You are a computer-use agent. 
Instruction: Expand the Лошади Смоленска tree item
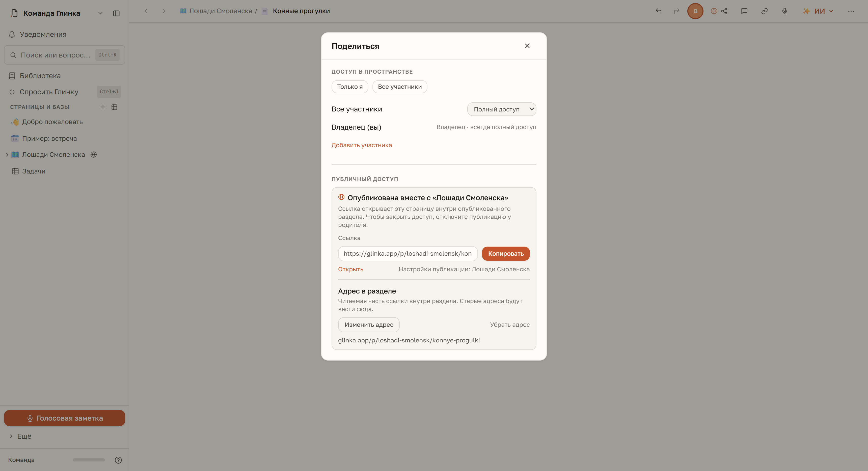pos(7,155)
